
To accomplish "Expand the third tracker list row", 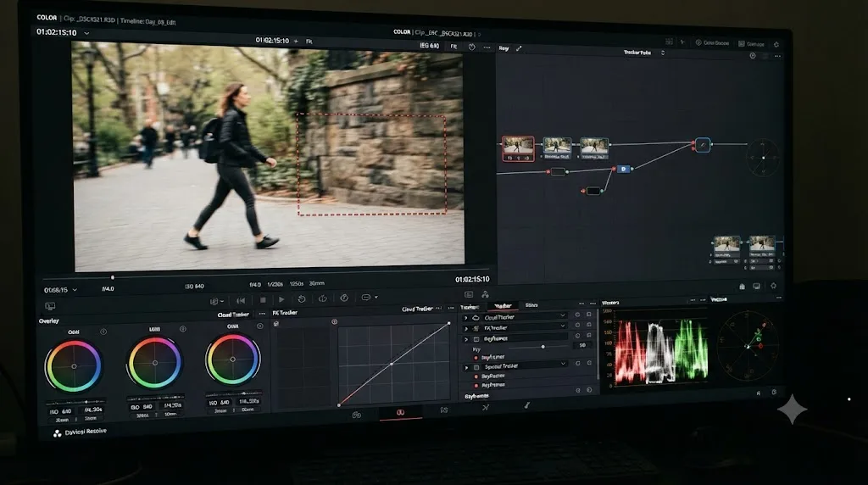I will [465, 339].
